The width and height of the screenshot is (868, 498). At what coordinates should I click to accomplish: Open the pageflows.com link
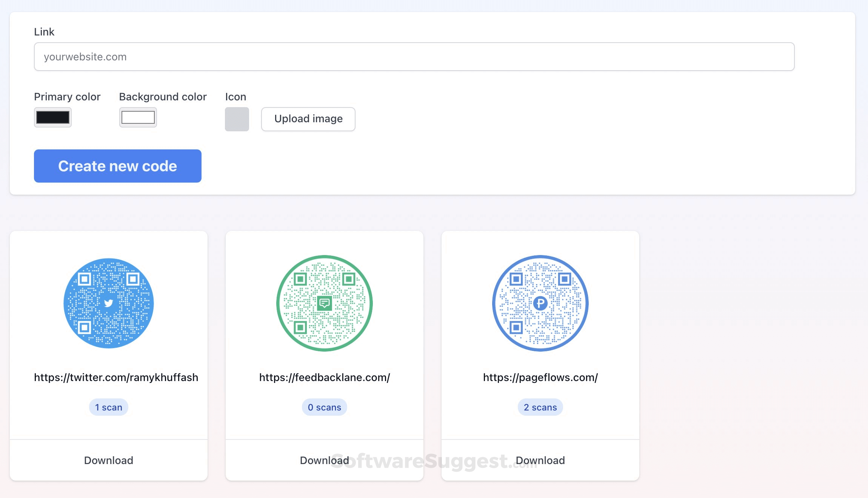point(540,377)
